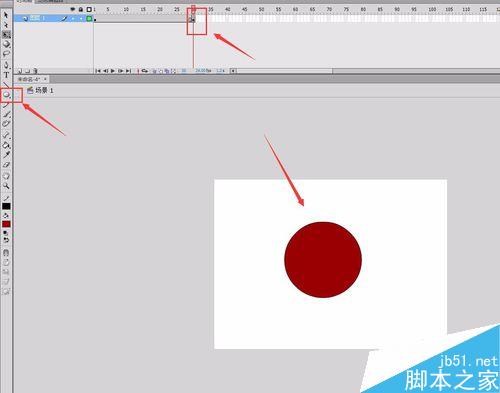Select the 3D Rotation tool
The image size is (500, 393).
[x=6, y=44]
